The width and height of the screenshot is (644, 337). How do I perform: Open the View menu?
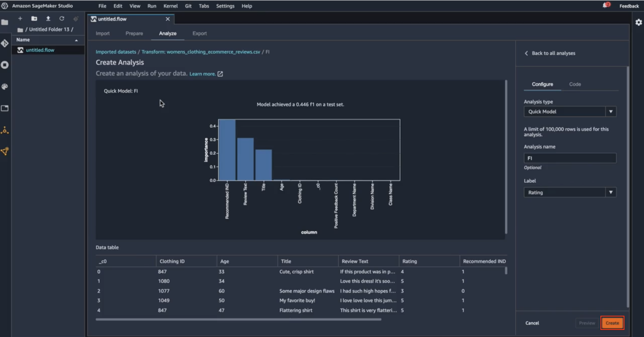pos(135,6)
